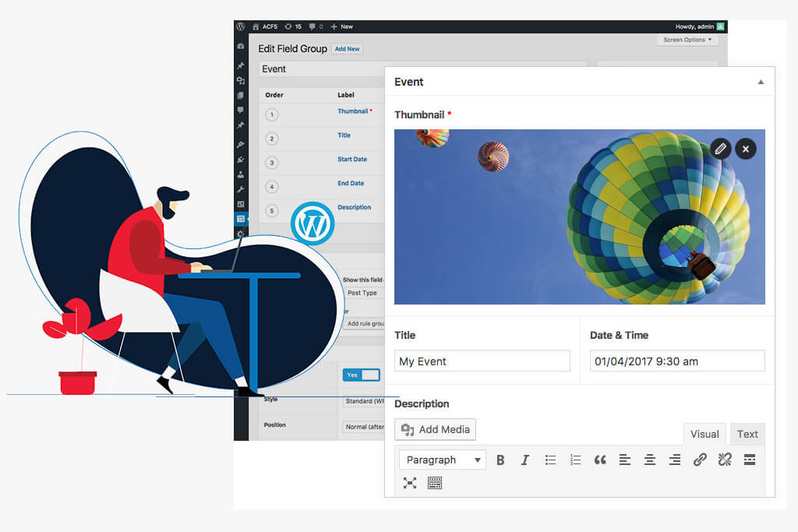
Task: Click the Add rule group button
Action: coord(365,323)
